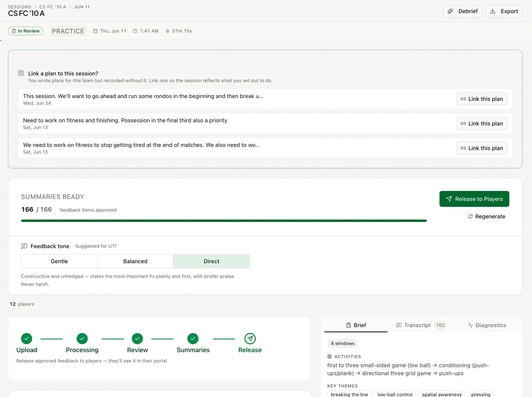This screenshot has width=532, height=397.
Task: Select the Direct feedback tone
Action: (x=211, y=261)
